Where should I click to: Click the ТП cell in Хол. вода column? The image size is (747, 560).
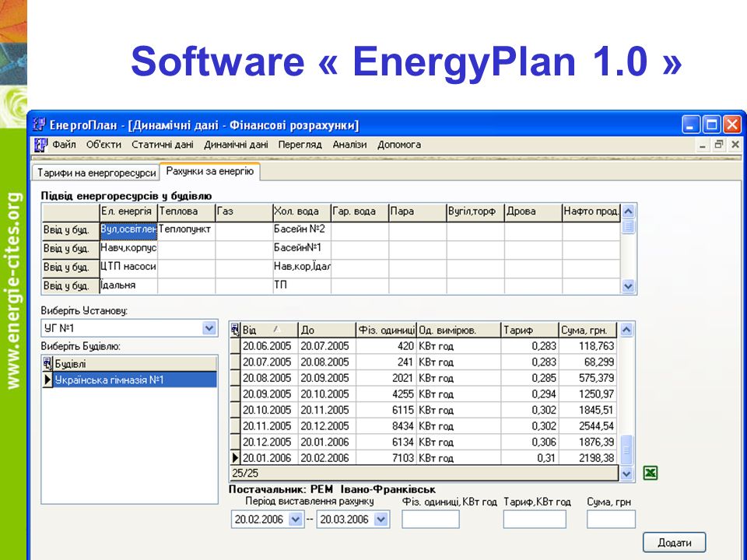(x=302, y=285)
